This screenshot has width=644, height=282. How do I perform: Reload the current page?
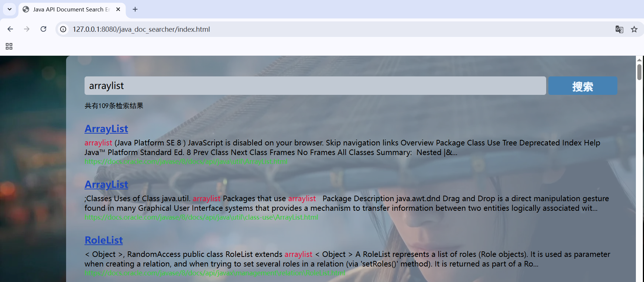[43, 29]
